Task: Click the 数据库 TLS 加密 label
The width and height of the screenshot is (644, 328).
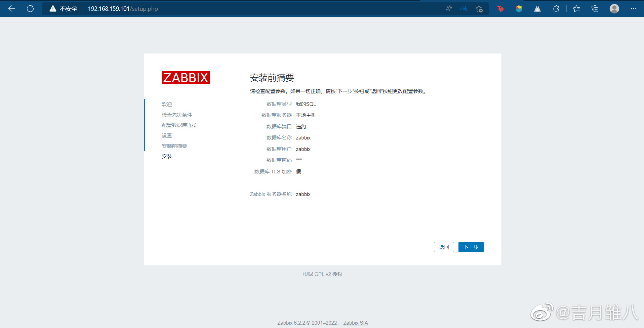Action: (273, 172)
